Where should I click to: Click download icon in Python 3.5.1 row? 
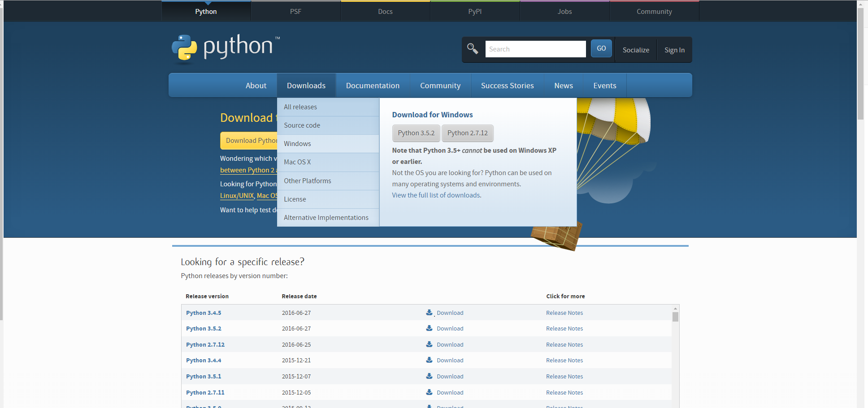pos(429,376)
